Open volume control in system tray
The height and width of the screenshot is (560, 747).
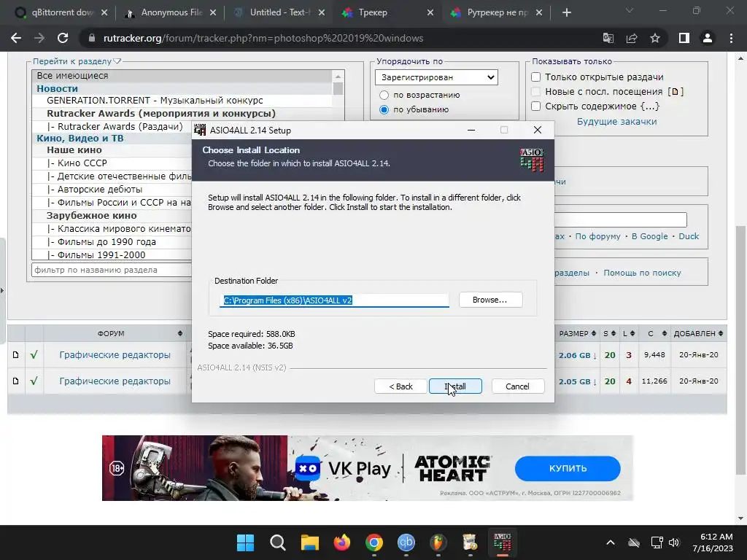point(673,542)
